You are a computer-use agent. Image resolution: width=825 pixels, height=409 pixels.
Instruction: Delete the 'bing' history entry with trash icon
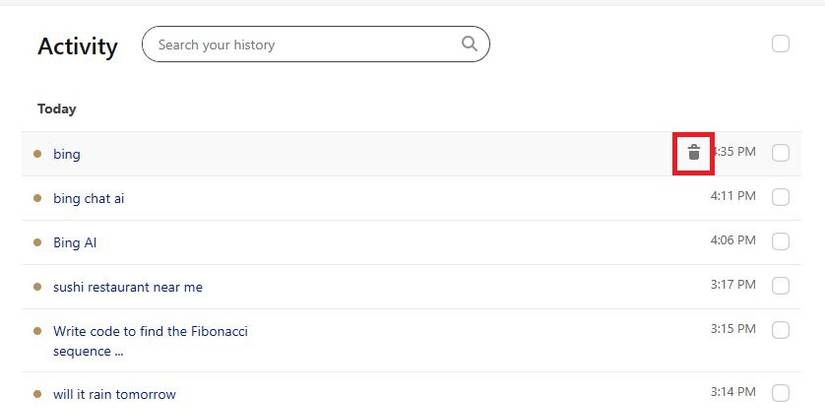click(x=694, y=153)
